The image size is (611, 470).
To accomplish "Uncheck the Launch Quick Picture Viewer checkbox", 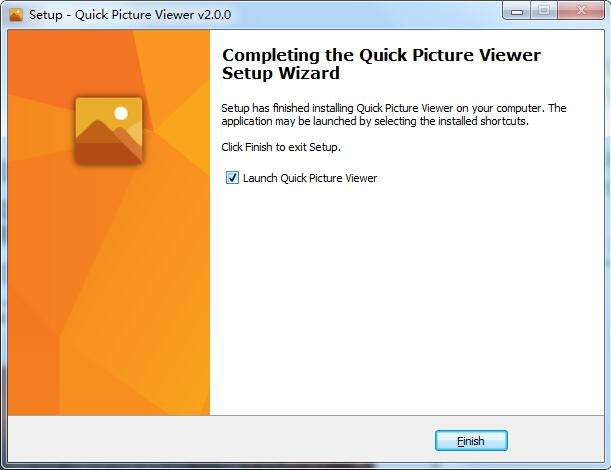I will coord(232,178).
